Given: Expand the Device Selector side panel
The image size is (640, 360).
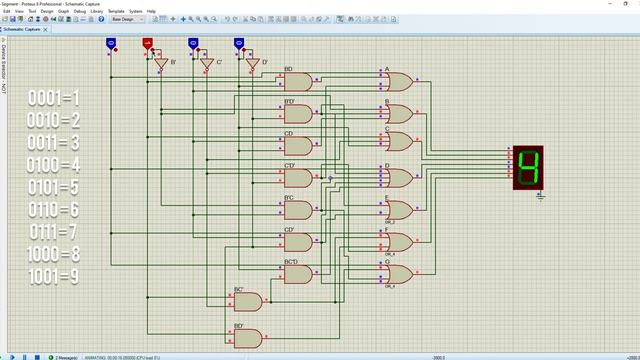Looking at the screenshot, I should 4,65.
